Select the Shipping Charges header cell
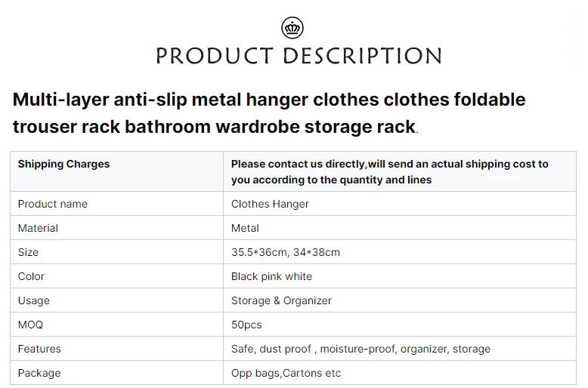 pos(64,164)
